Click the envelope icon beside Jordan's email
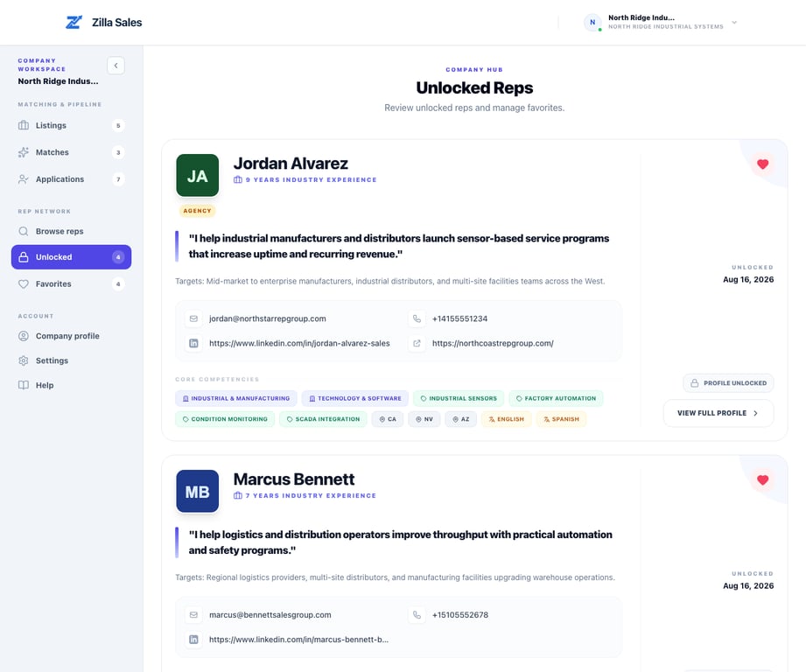Screen dimensions: 806x672 [193, 318]
